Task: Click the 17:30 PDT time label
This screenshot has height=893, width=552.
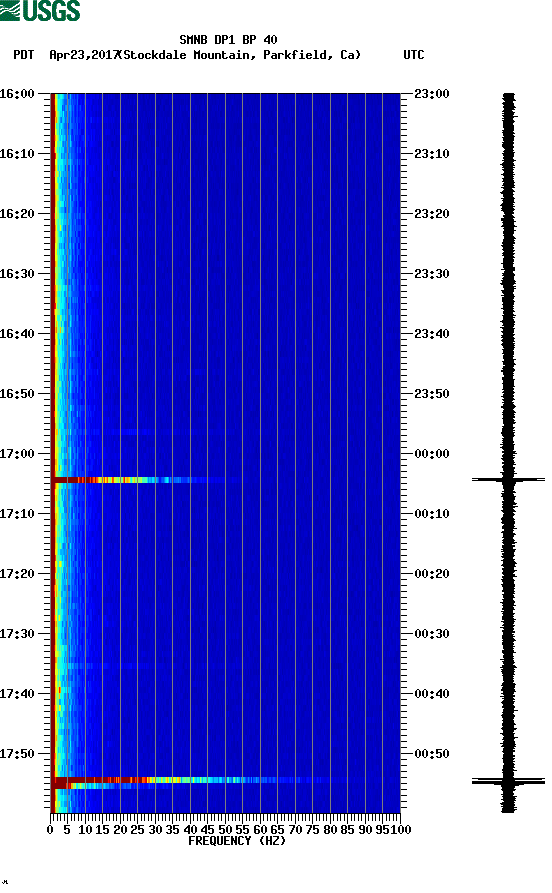Action: [17, 634]
